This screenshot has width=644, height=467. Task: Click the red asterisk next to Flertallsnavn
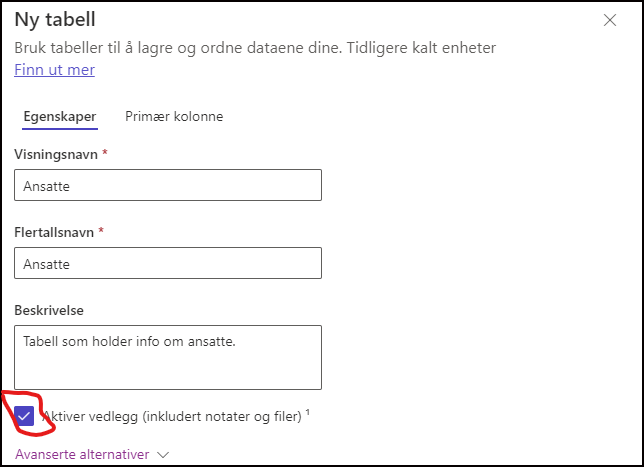click(x=101, y=230)
